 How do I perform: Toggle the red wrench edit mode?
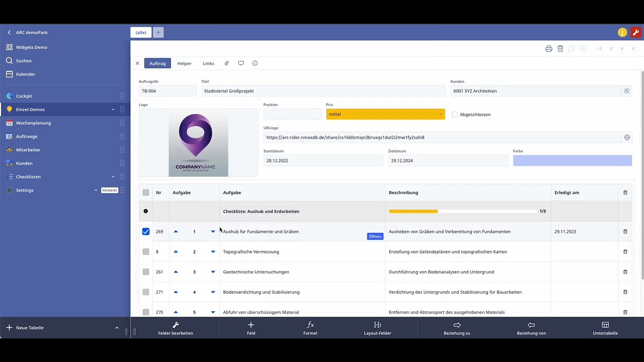pos(636,33)
